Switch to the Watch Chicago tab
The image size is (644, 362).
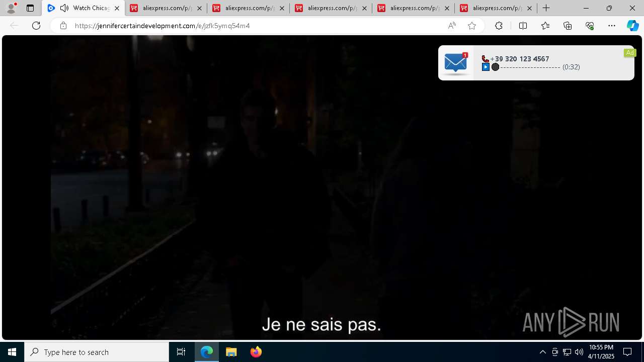84,8
